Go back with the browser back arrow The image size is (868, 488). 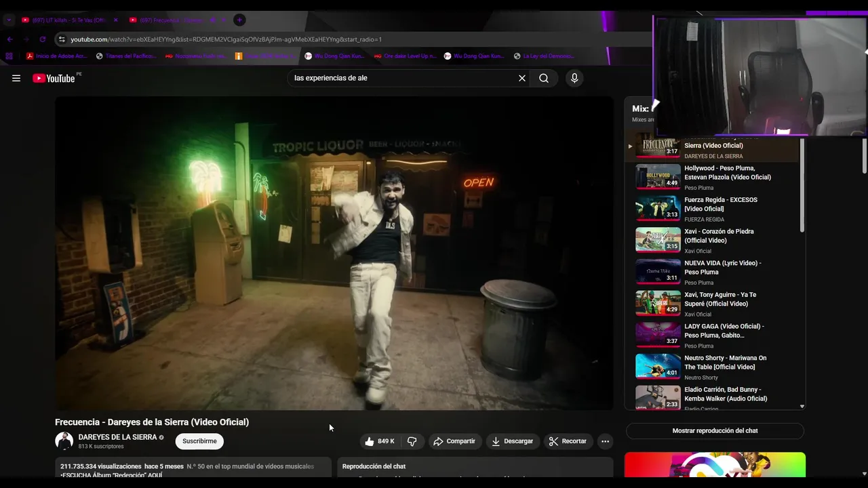coord(9,39)
